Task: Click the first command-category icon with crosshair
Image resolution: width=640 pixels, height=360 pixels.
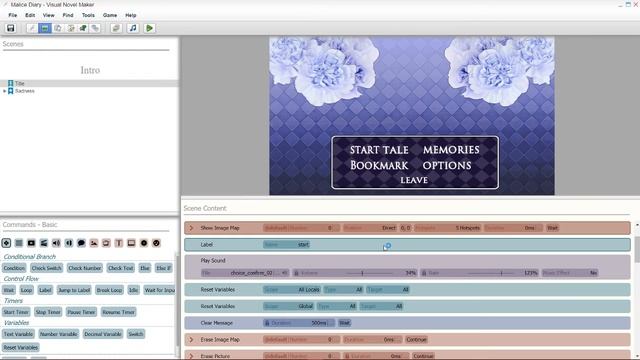Action: pos(6,243)
